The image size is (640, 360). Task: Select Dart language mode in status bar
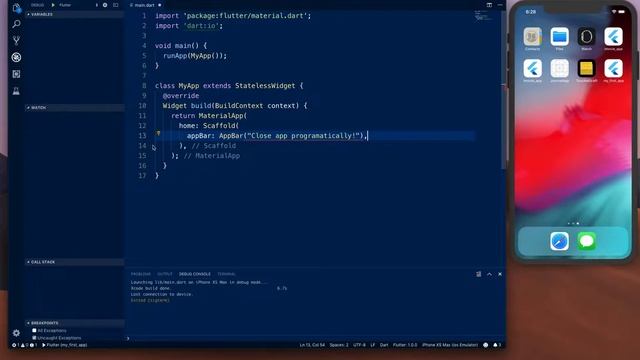coord(384,345)
